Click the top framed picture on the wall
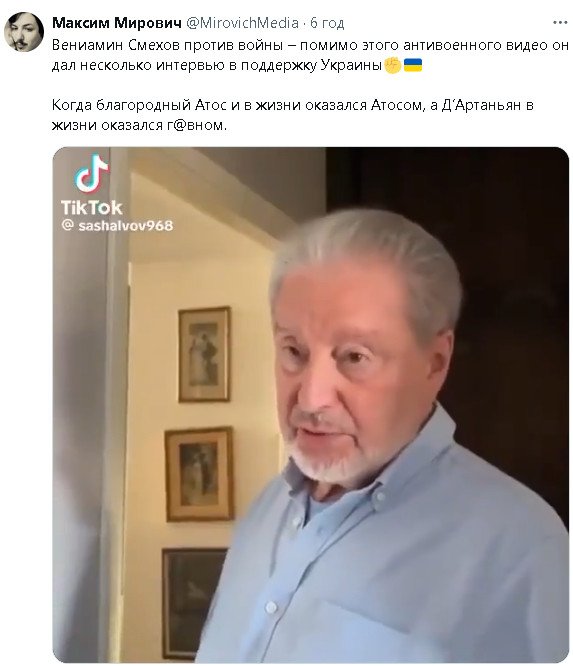Image resolution: width=573 pixels, height=666 pixels. click(x=204, y=354)
